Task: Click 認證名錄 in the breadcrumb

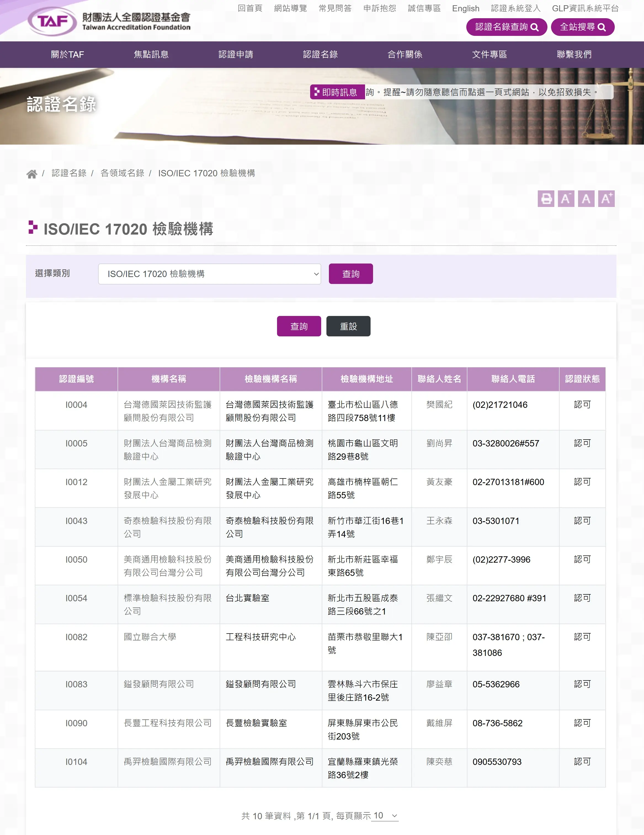Action: (69, 173)
